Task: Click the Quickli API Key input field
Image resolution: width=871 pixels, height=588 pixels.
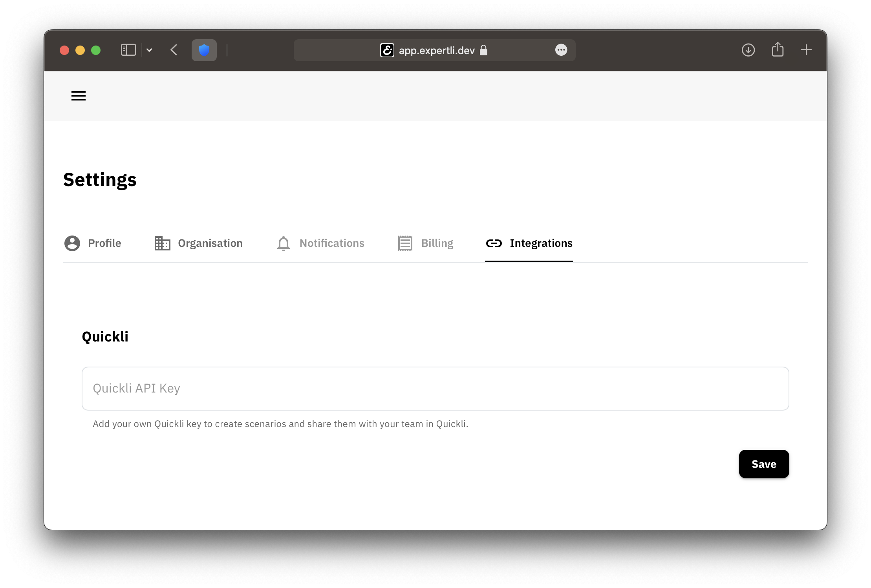Action: click(x=436, y=388)
